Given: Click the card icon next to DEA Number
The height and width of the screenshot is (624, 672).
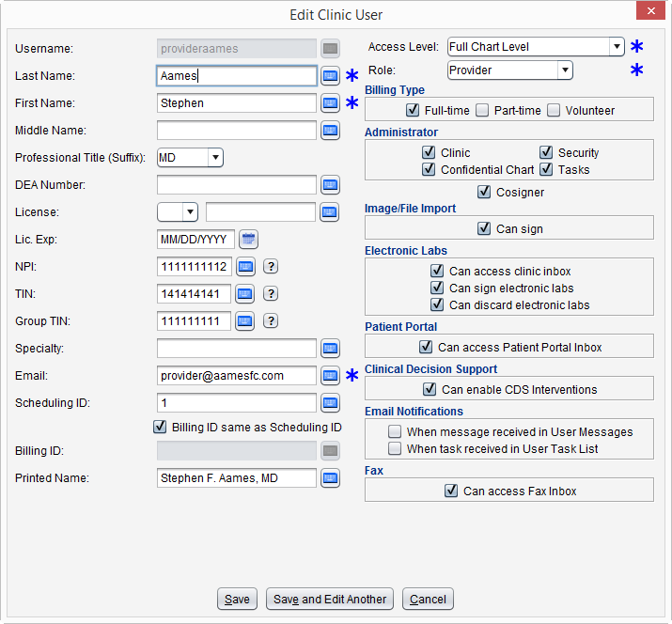Looking at the screenshot, I should [x=330, y=184].
